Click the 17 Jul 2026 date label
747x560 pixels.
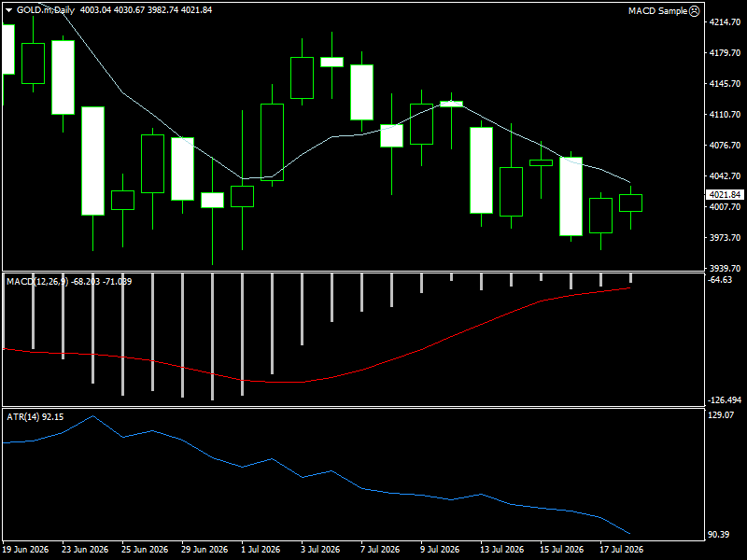click(x=621, y=550)
